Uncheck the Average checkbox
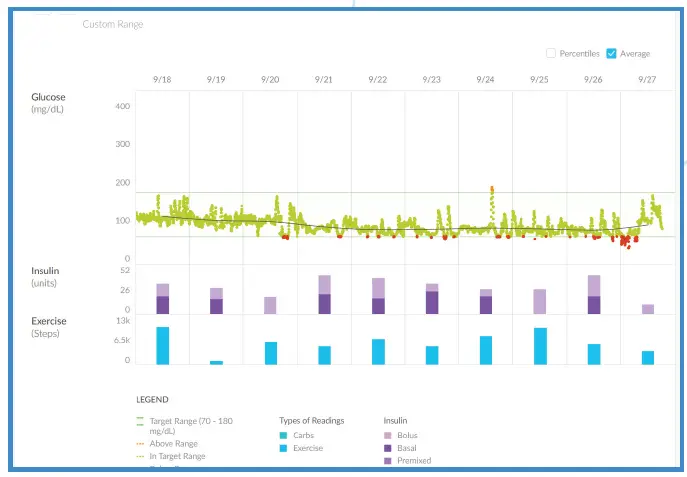This screenshot has width=687, height=477. point(611,53)
